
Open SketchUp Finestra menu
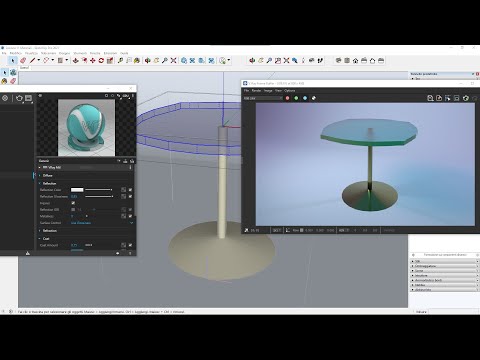pyautogui.click(x=95, y=53)
